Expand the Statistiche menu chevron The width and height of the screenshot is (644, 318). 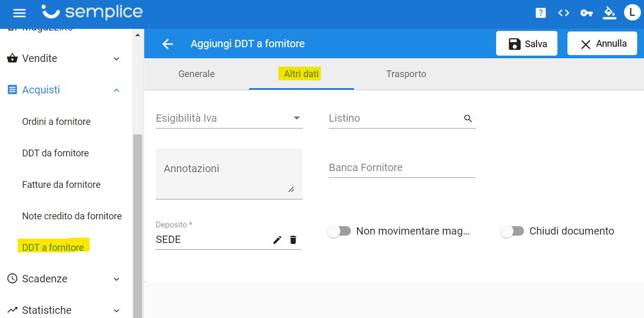[x=116, y=311]
